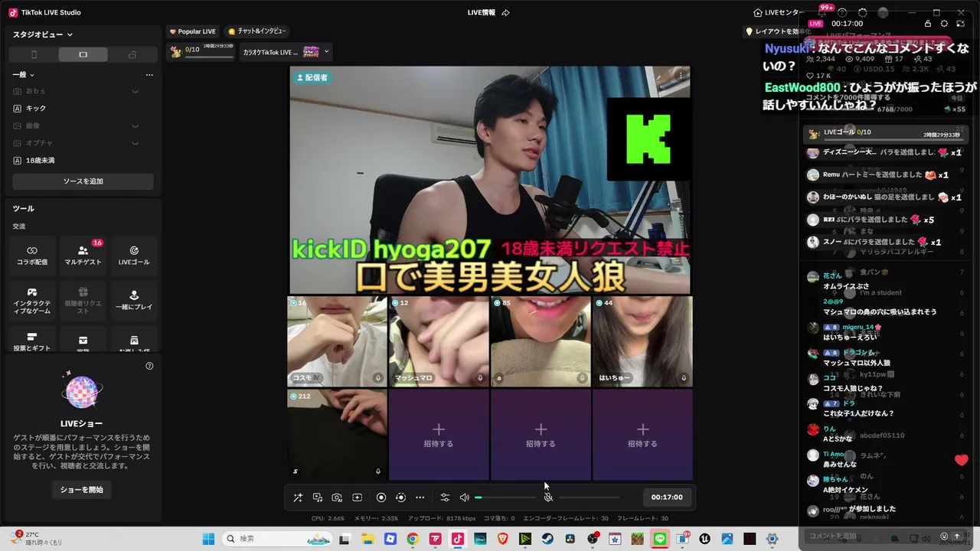This screenshot has height=551, width=980.
Task: Select dual-screen layout view
Action: (x=132, y=54)
